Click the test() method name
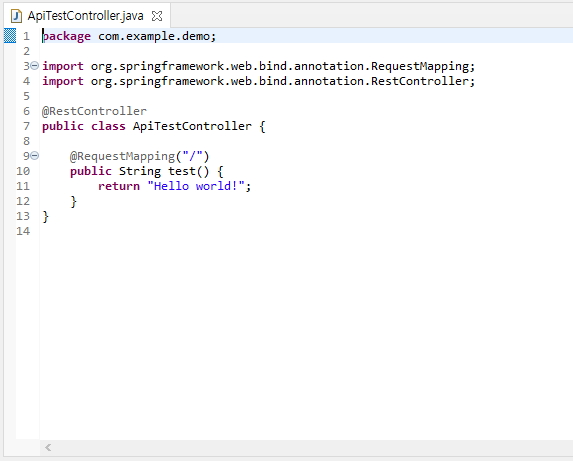 pos(189,171)
